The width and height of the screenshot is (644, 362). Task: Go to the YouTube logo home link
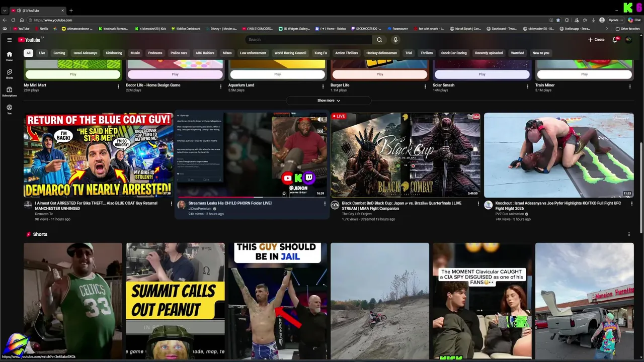29,40
